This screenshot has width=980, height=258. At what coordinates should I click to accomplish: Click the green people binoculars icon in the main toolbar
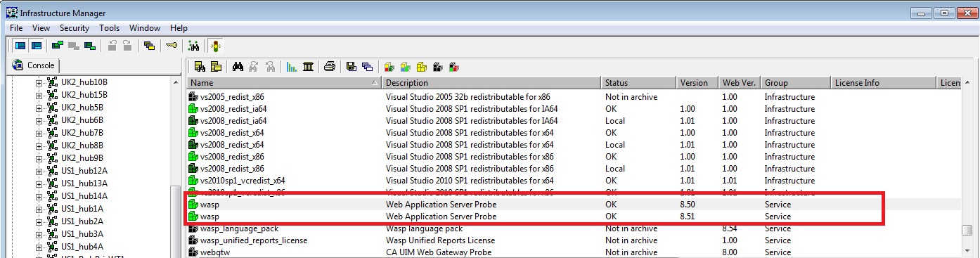pyautogui.click(x=194, y=46)
